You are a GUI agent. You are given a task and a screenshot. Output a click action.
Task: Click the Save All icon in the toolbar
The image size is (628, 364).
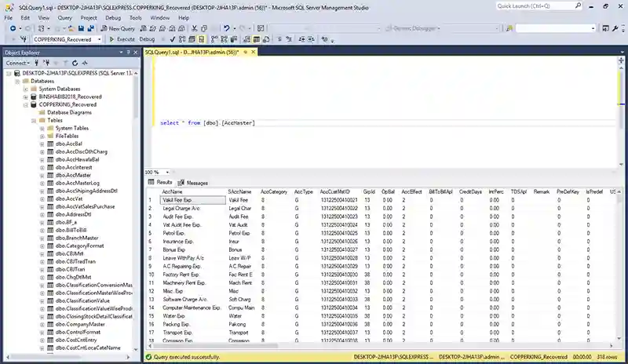(x=90, y=28)
